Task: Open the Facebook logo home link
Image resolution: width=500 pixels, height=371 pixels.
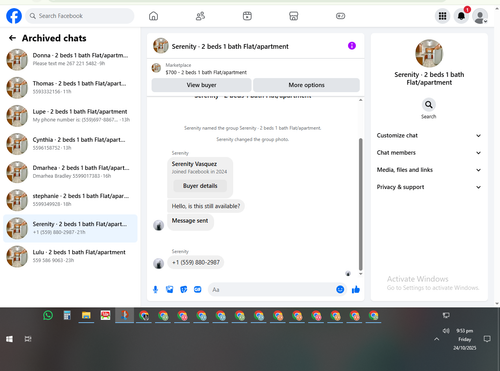Action: [x=14, y=16]
